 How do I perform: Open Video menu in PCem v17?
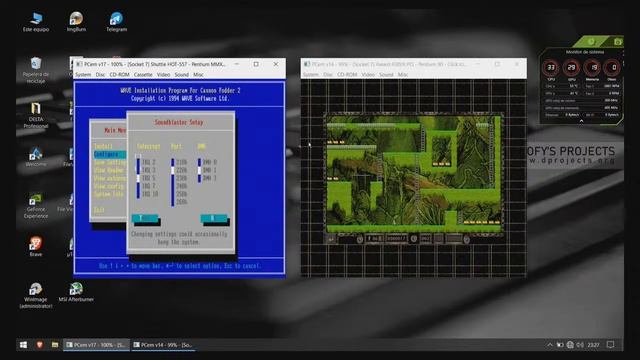tap(163, 75)
